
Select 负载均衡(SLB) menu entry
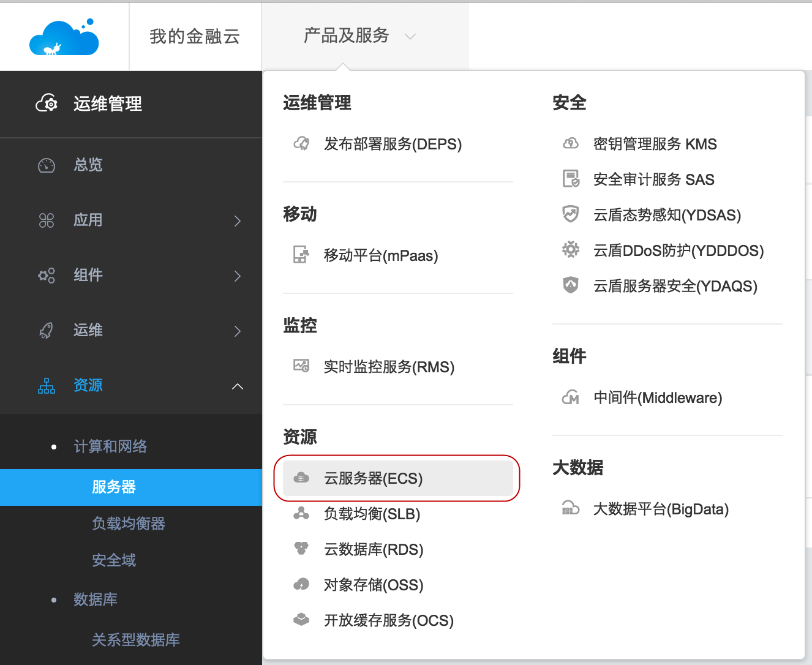coord(372,514)
